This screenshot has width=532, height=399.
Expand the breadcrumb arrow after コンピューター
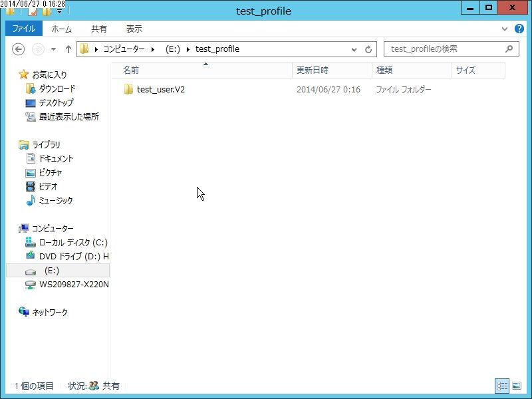pos(153,49)
